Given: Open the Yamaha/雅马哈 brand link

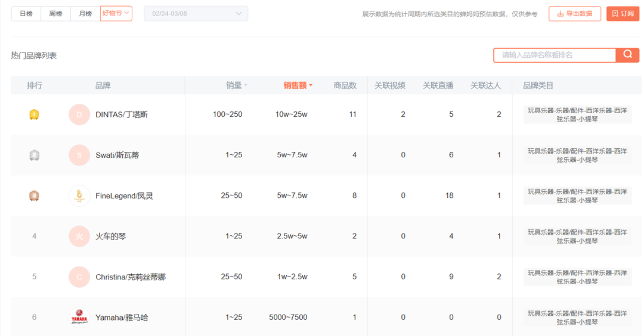Looking at the screenshot, I should pos(122,318).
